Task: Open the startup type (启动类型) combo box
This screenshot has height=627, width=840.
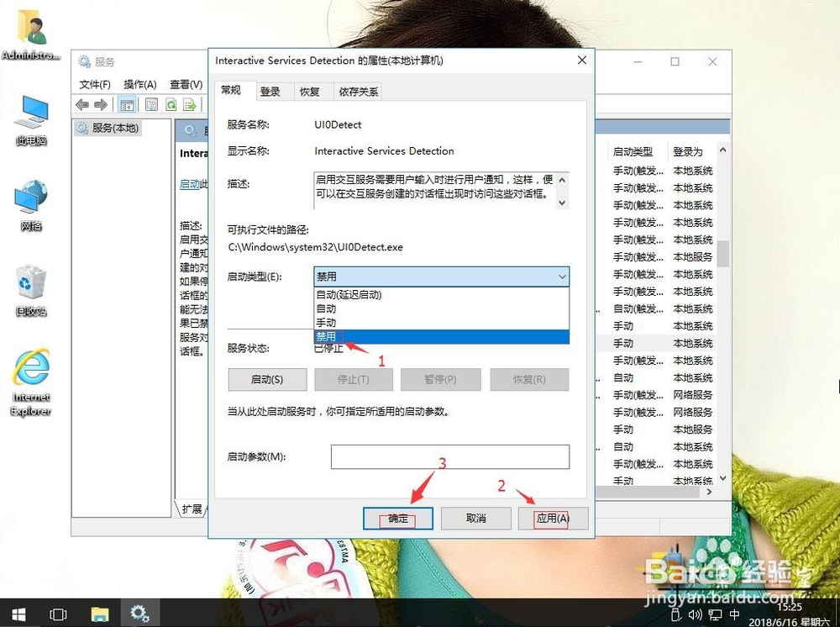Action: pyautogui.click(x=442, y=277)
